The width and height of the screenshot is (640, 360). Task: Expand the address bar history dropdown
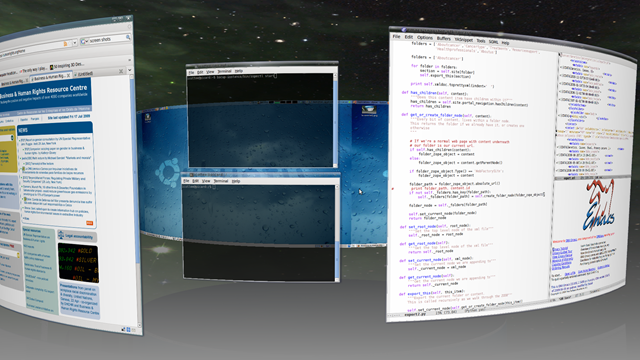coord(75,42)
